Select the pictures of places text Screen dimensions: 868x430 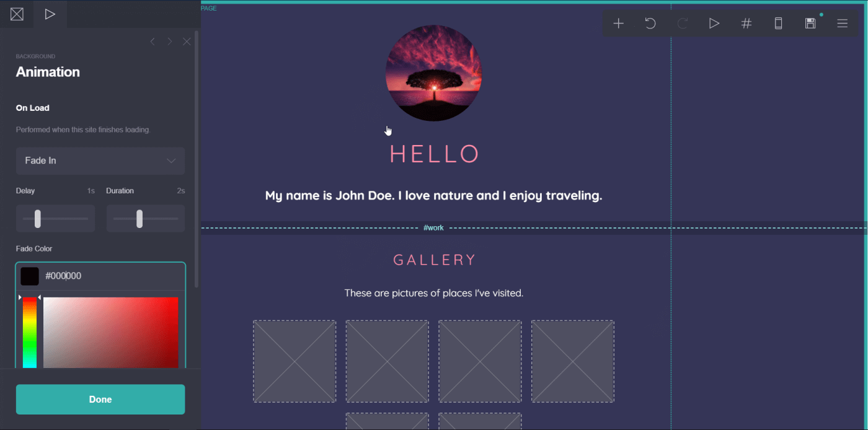pyautogui.click(x=434, y=293)
